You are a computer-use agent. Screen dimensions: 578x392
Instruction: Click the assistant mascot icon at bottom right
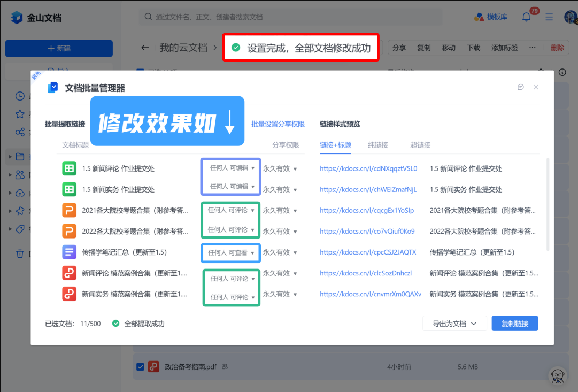(558, 375)
